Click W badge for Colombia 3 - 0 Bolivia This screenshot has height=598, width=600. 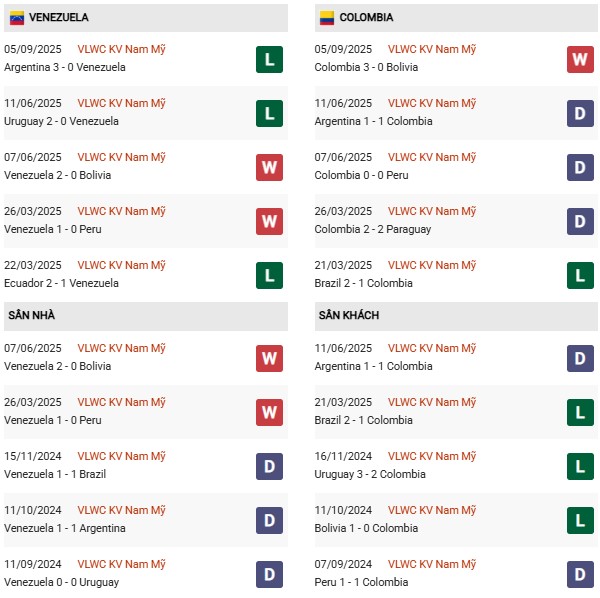point(580,59)
